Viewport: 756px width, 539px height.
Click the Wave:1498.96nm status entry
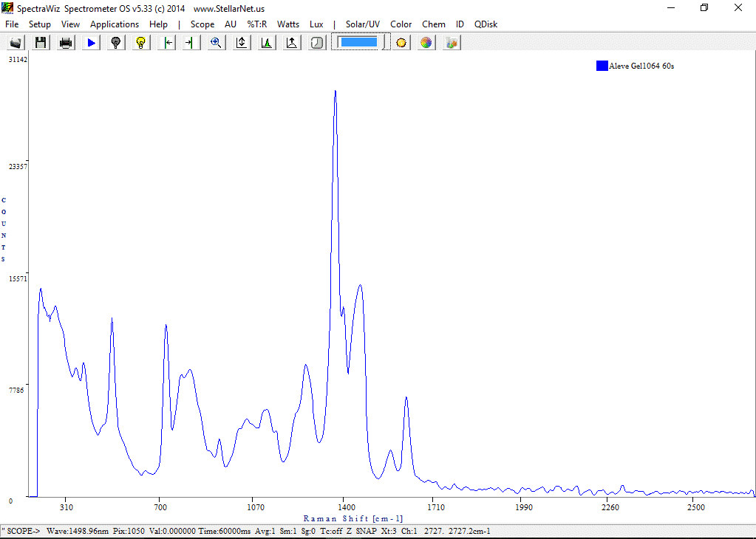(78, 531)
